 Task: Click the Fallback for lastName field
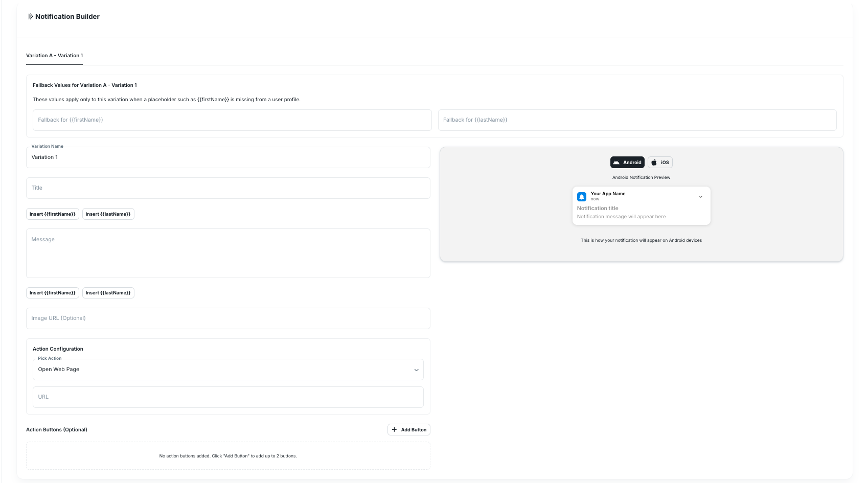click(637, 120)
